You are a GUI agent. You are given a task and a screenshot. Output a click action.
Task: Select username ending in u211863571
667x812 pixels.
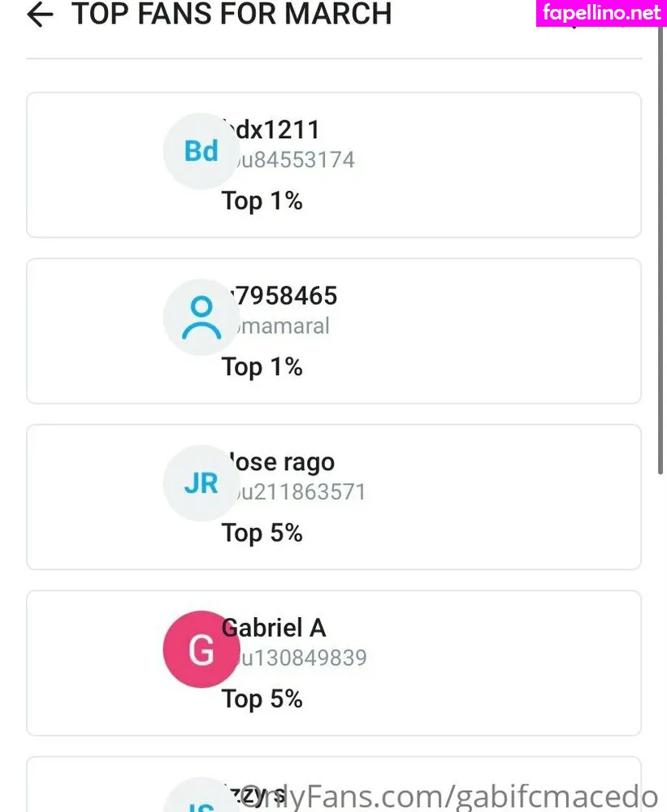click(299, 492)
